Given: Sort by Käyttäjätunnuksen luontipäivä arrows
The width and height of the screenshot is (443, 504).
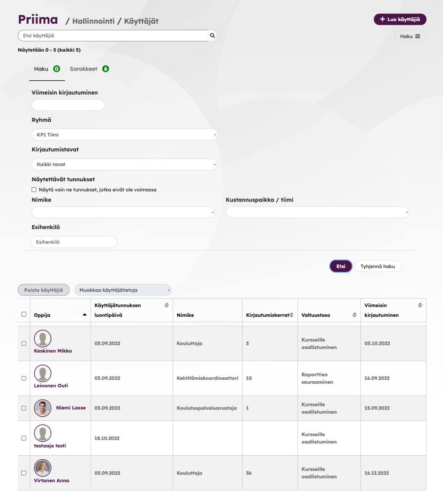Looking at the screenshot, I should point(166,305).
